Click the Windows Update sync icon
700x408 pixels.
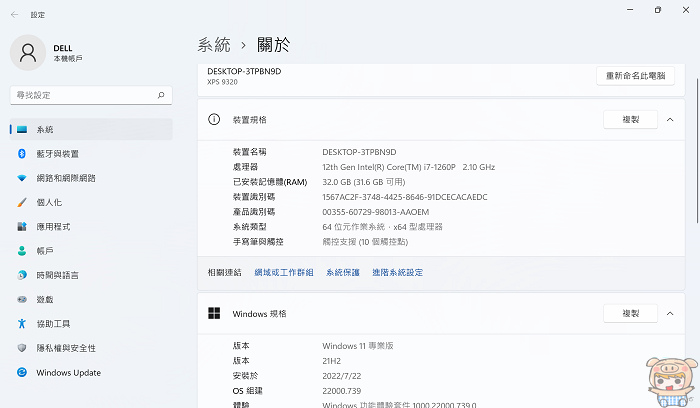coord(22,372)
